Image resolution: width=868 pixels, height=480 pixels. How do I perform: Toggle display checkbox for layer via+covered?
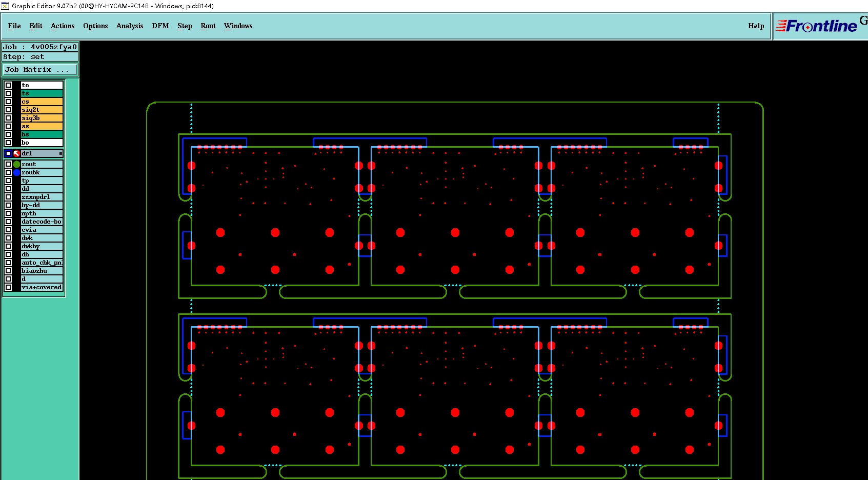click(8, 287)
